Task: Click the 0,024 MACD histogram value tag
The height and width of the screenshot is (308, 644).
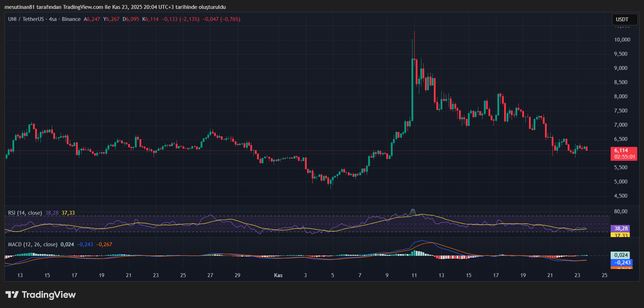Action: click(621, 255)
